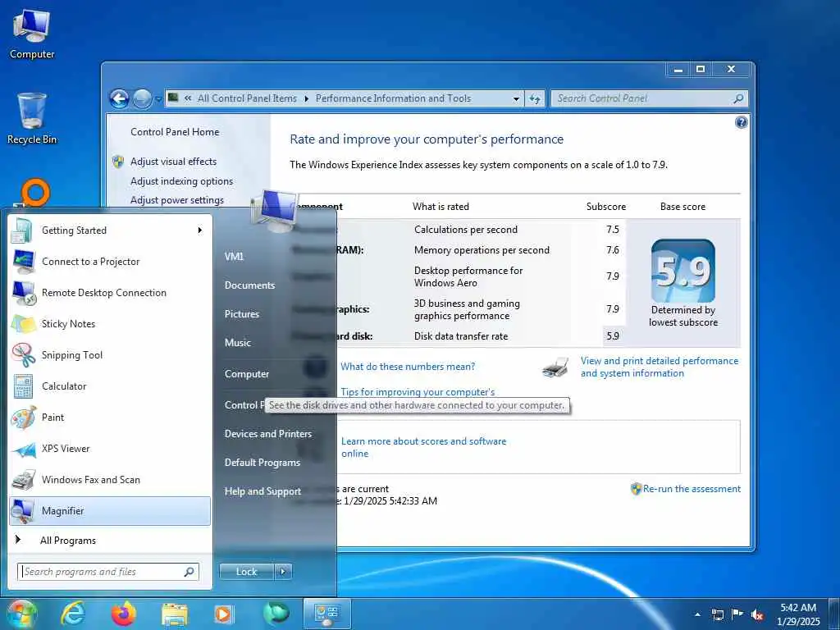840x630 pixels.
Task: Open Help and Support from Start menu
Action: point(262,491)
